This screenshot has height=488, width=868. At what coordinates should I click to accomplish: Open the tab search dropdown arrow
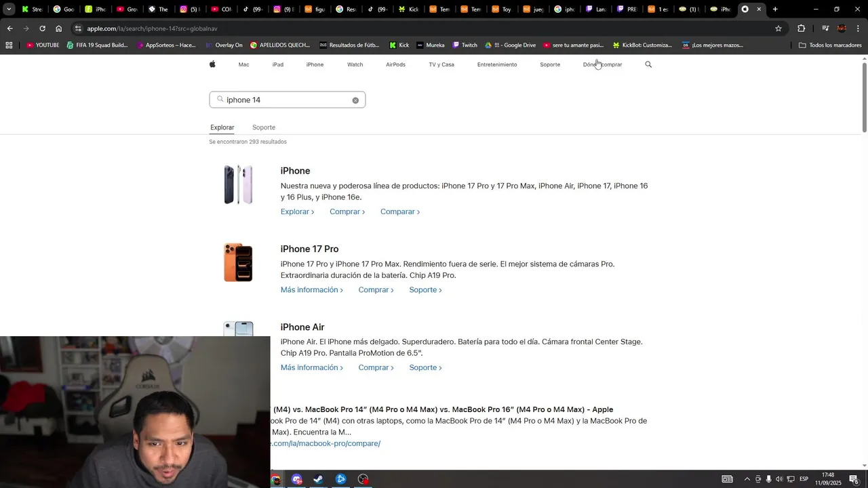pyautogui.click(x=9, y=9)
